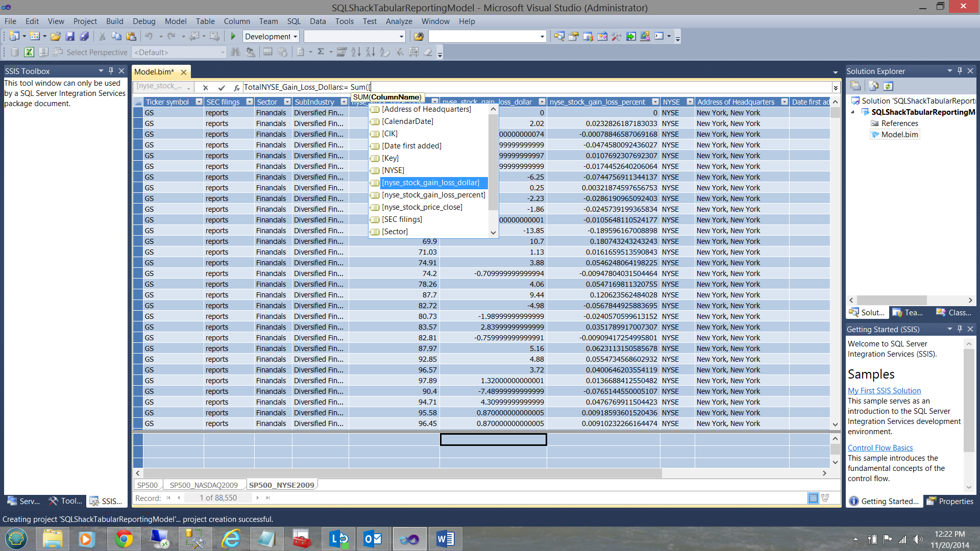Open the Open File folder icon

(x=56, y=36)
